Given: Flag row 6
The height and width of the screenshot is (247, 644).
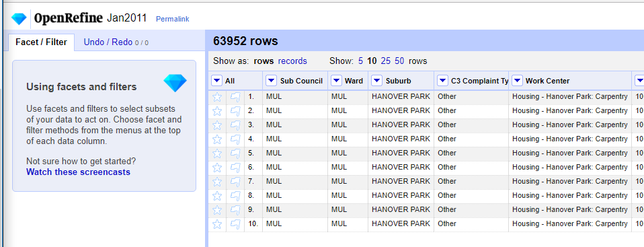Looking at the screenshot, I should [x=235, y=168].
